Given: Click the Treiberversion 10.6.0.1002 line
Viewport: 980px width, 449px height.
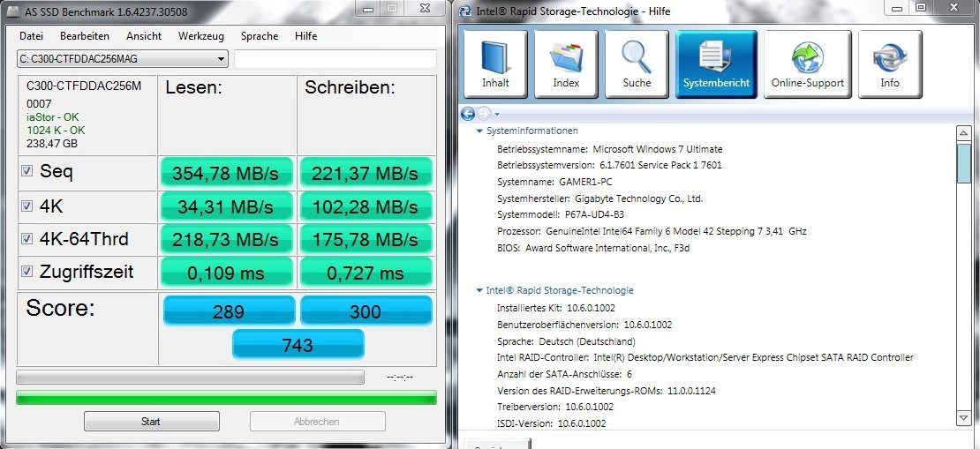Looking at the screenshot, I should click(555, 407).
